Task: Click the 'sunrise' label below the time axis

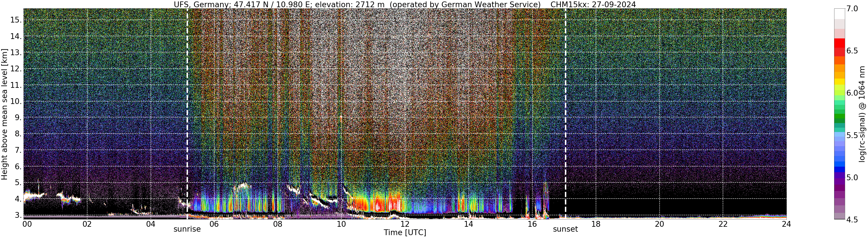Action: pos(187,229)
